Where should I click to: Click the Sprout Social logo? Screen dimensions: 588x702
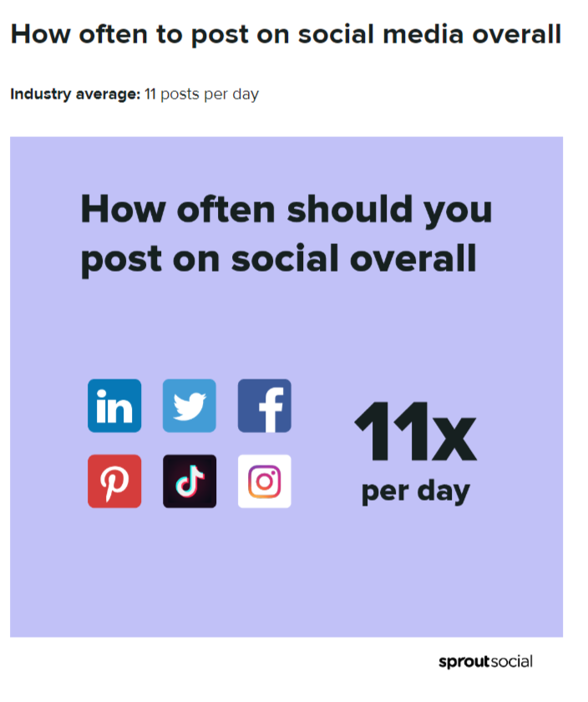tap(485, 662)
